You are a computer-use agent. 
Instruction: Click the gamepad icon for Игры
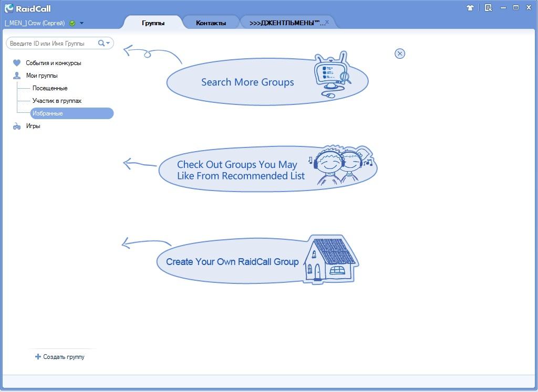[16, 126]
